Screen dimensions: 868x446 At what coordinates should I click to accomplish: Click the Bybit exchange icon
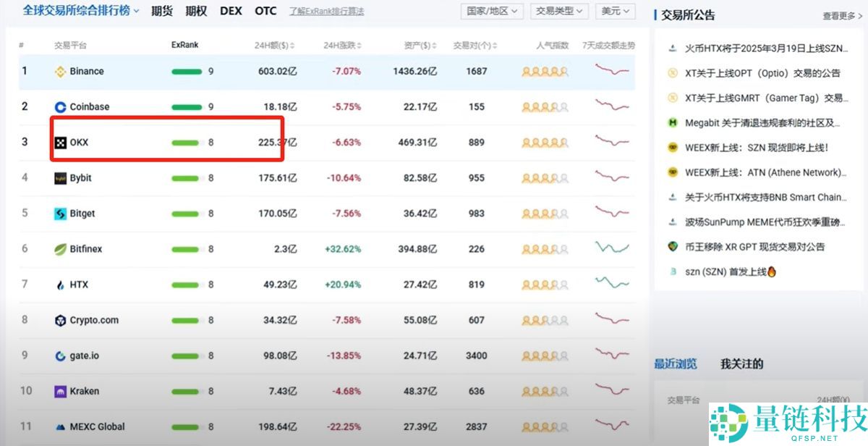(61, 177)
